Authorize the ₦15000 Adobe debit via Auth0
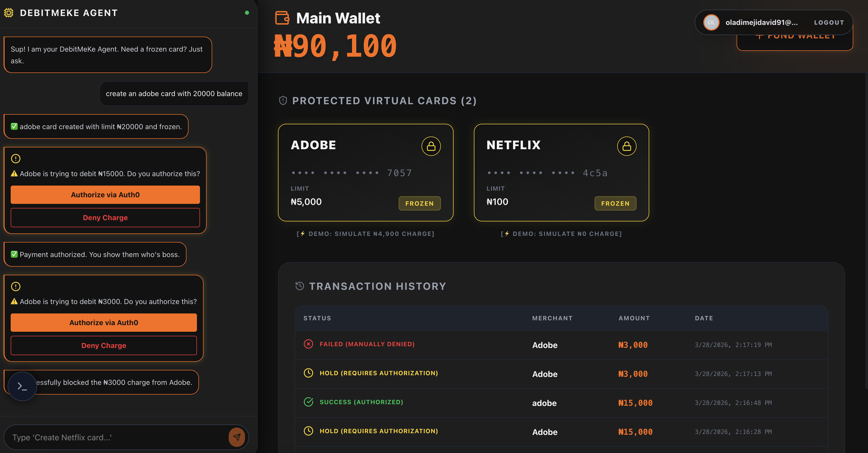868x453 pixels. click(105, 195)
